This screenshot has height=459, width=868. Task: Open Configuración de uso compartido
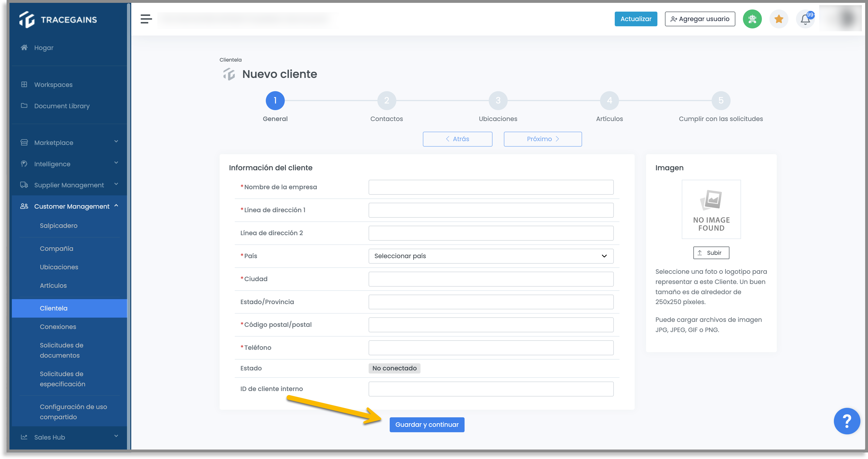pyautogui.click(x=73, y=412)
